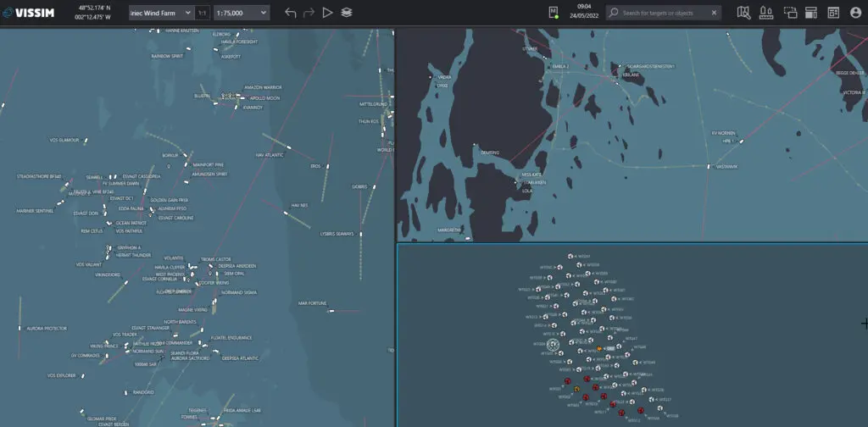Click the monitor status indicator icon
The width and height of the screenshot is (868, 427).
point(554,13)
